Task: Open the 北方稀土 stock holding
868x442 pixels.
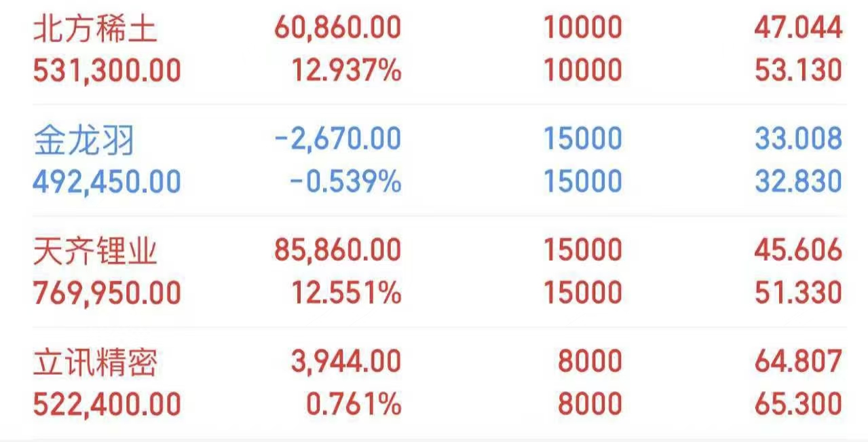Action: pyautogui.click(x=95, y=29)
